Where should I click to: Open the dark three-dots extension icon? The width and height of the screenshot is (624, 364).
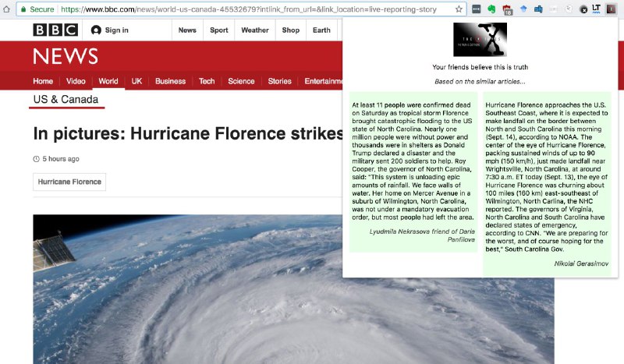(x=476, y=9)
